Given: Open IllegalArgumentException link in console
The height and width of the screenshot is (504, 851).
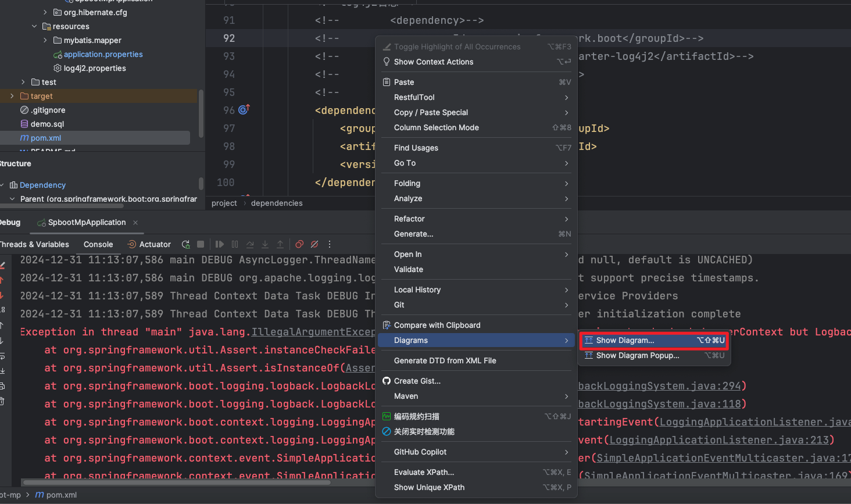Looking at the screenshot, I should pyautogui.click(x=313, y=332).
